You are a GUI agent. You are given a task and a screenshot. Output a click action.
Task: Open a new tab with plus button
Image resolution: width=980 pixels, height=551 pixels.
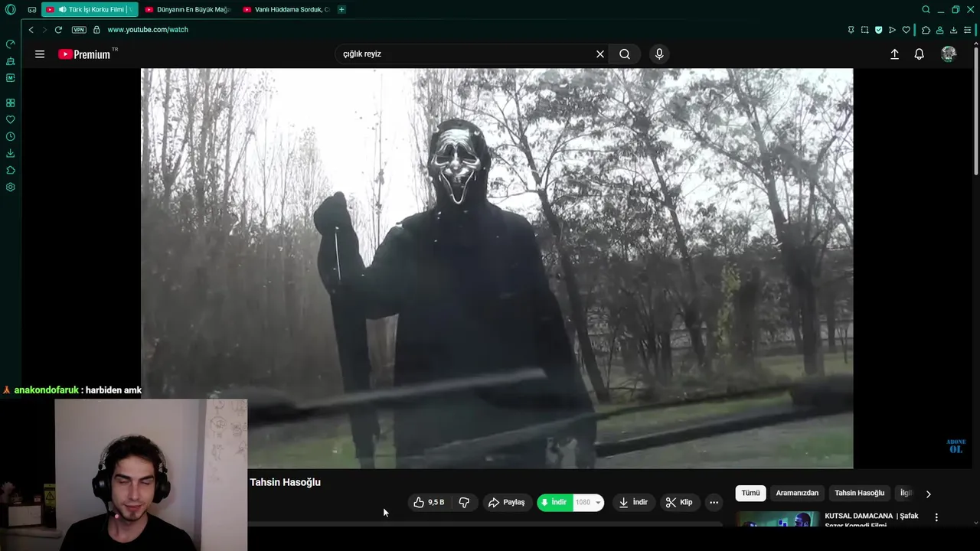pos(341,10)
